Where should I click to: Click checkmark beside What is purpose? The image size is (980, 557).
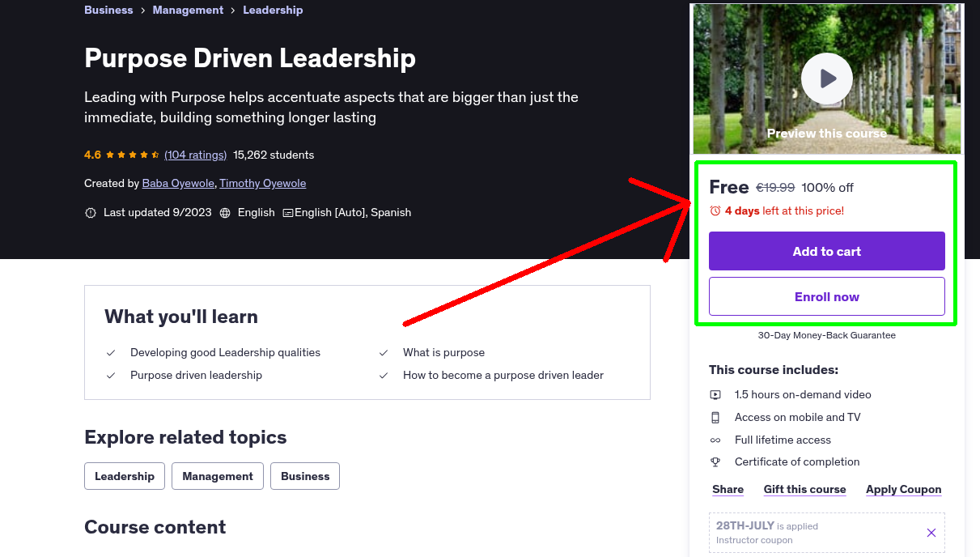pyautogui.click(x=384, y=353)
